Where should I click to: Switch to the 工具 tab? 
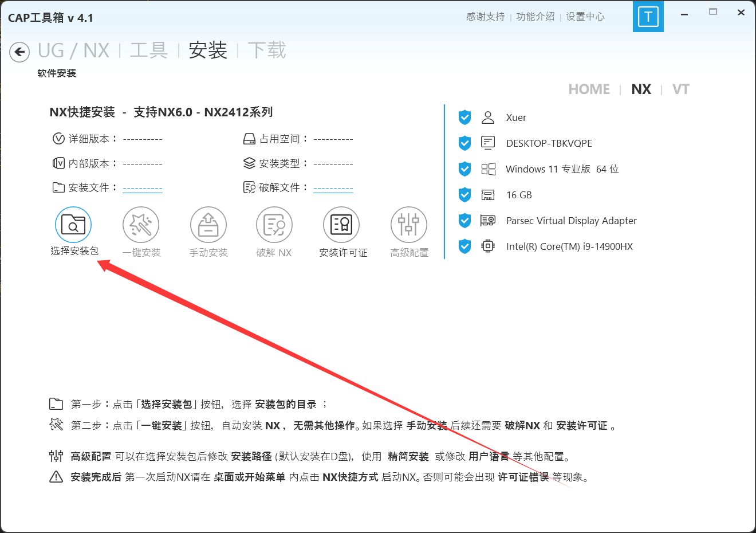point(149,50)
